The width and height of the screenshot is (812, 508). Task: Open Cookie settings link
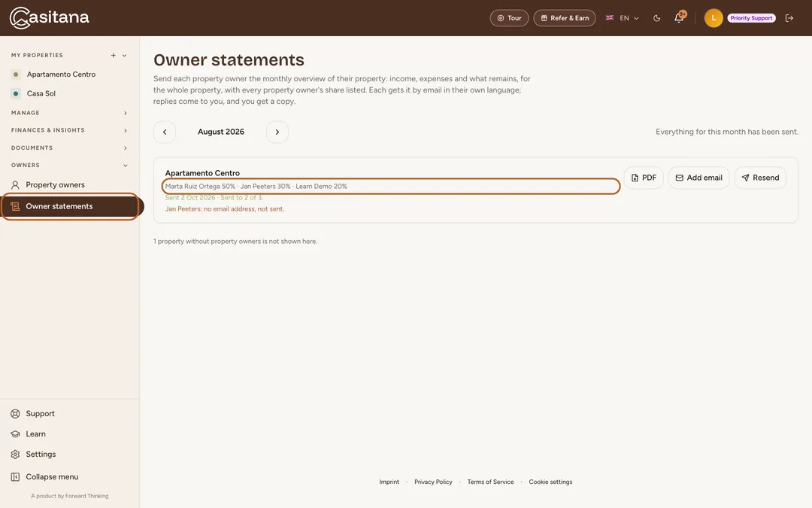point(550,482)
